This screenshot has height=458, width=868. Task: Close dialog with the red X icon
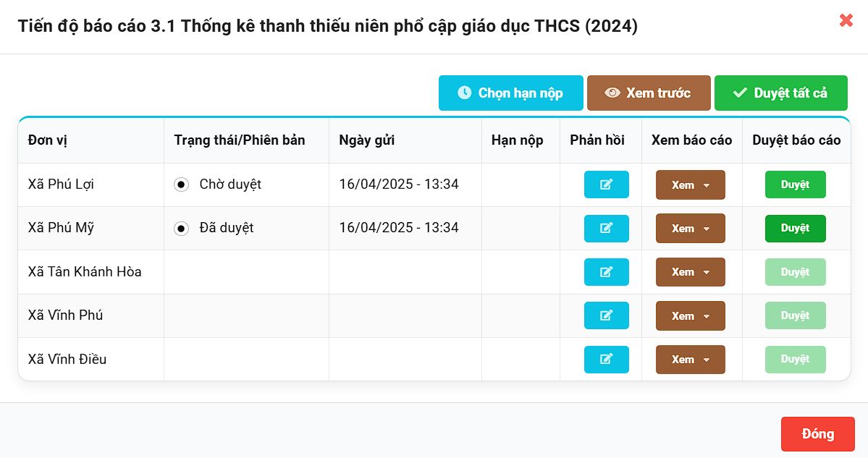[846, 20]
